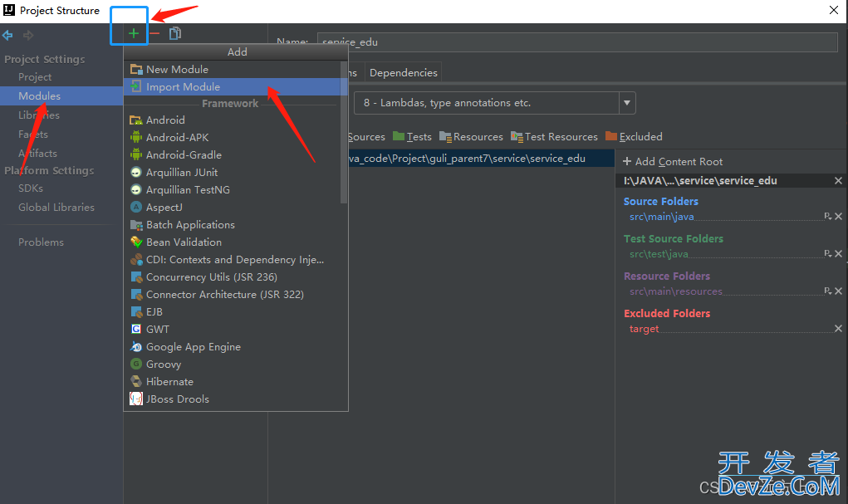Open the language level dropdown arrow
Screen dimensions: 848x504
pos(627,103)
